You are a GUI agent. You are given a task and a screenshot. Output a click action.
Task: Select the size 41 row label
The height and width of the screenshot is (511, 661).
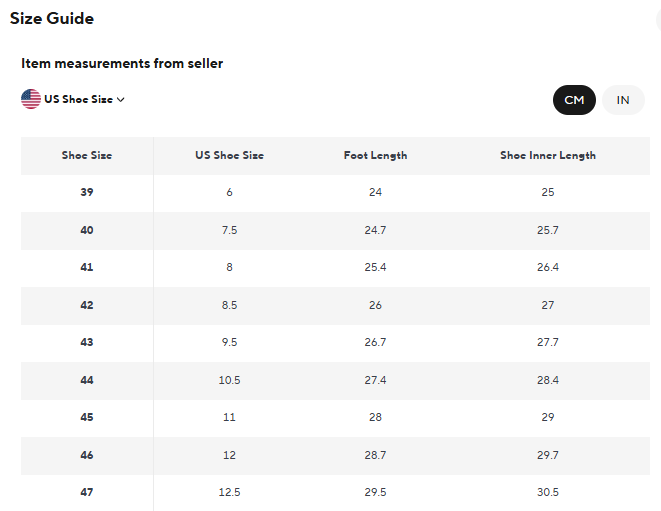pyautogui.click(x=87, y=267)
